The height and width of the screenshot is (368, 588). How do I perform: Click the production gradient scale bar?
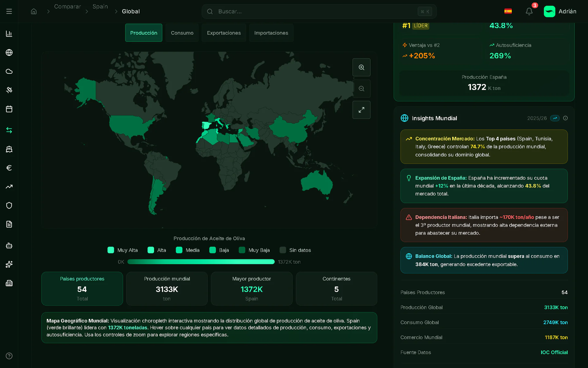(201, 262)
